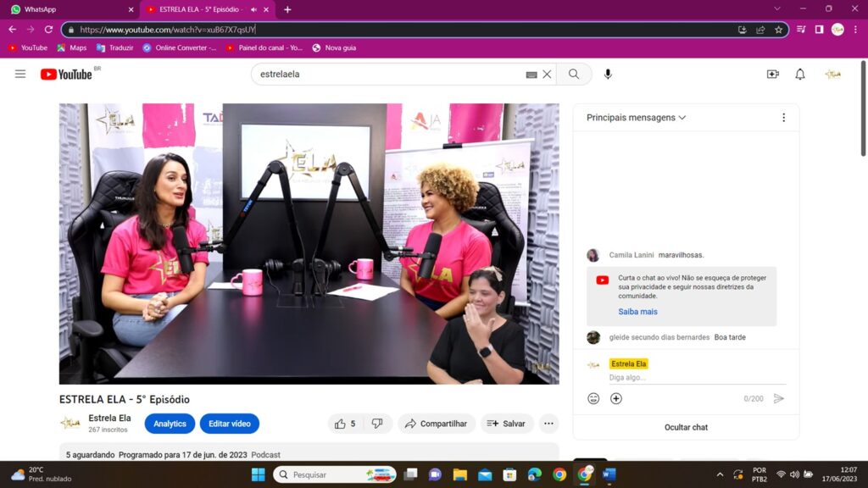Open the Create video camera icon
This screenshot has height=488, width=868.
(772, 75)
